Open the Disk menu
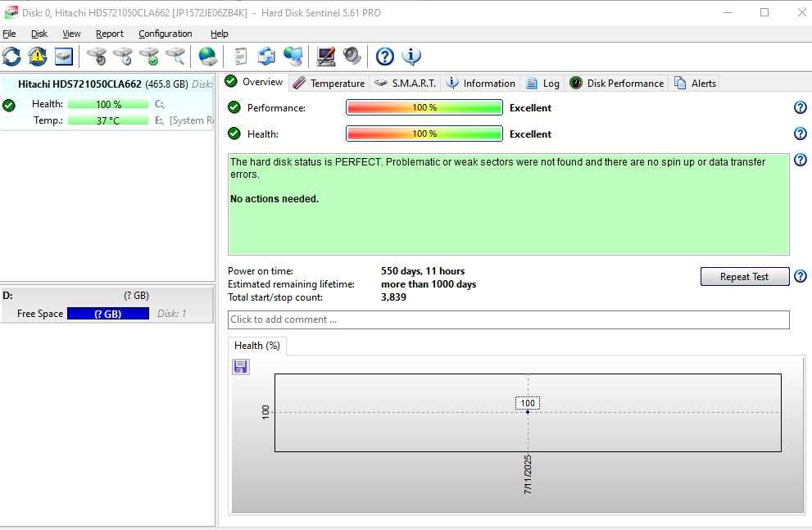This screenshot has height=530, width=812. coord(39,34)
